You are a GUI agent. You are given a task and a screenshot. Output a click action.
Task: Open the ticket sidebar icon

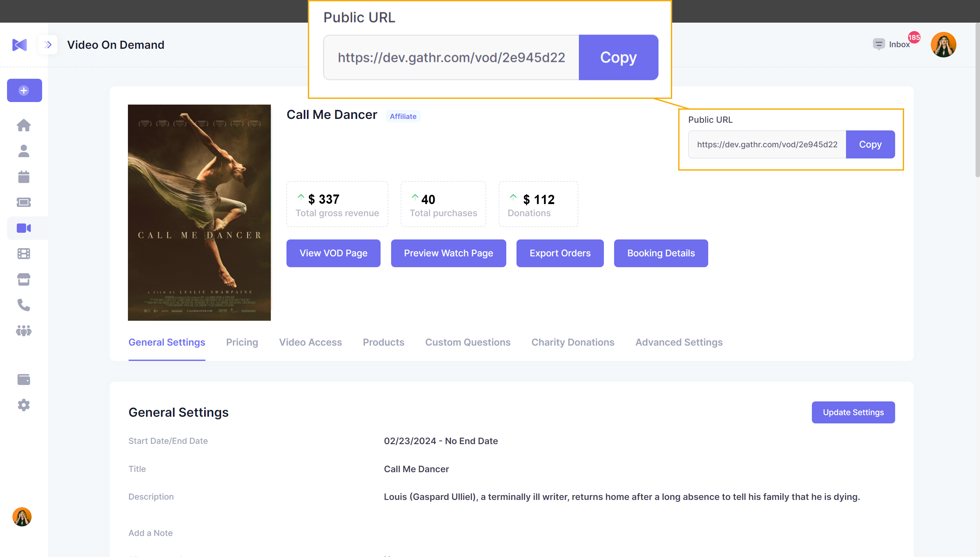click(24, 202)
